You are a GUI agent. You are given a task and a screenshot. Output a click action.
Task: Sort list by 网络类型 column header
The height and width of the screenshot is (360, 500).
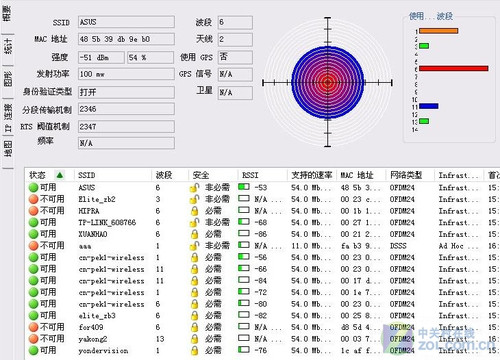click(x=410, y=175)
